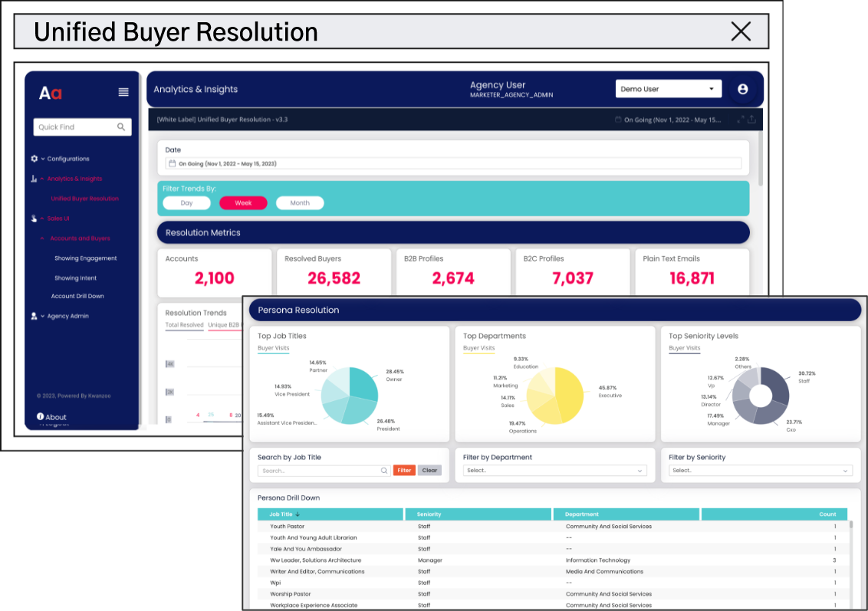Screen dimensions: 868x611
Task: Open the Filter by Seniority dropdown
Action: click(760, 471)
